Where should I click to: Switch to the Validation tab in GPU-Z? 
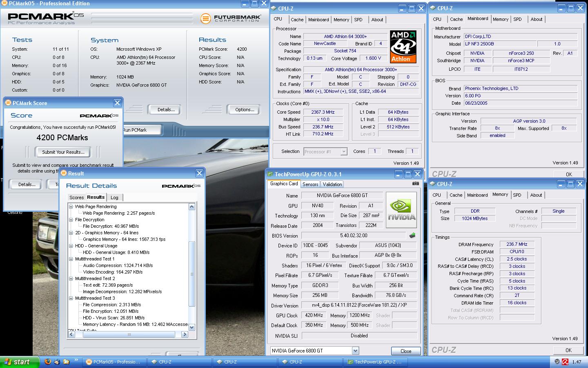(x=332, y=184)
